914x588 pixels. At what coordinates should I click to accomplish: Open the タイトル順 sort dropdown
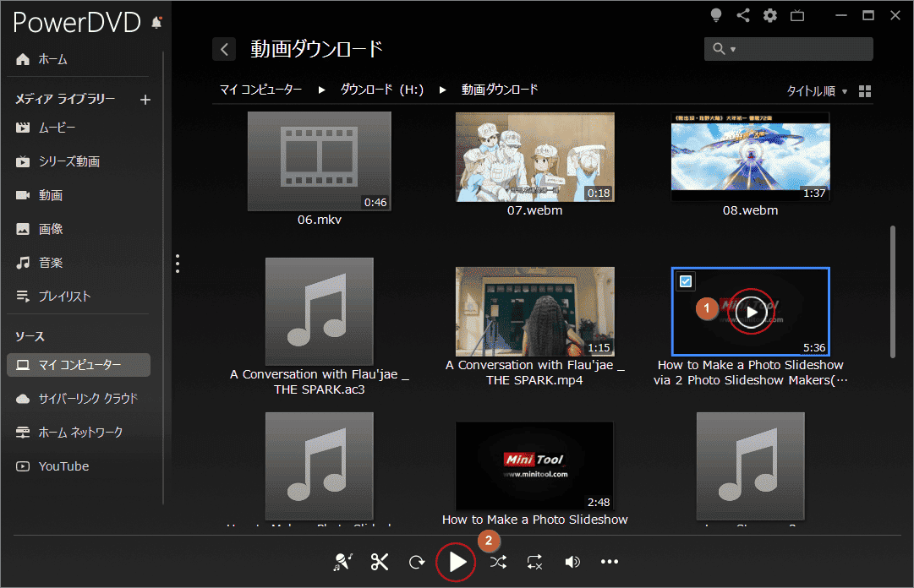[x=817, y=91]
